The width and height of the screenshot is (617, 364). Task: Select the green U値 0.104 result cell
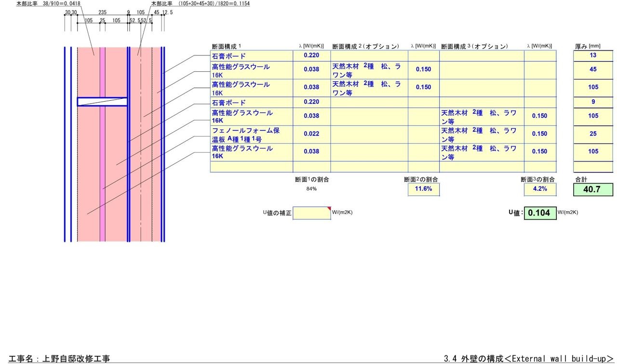pyautogui.click(x=540, y=213)
